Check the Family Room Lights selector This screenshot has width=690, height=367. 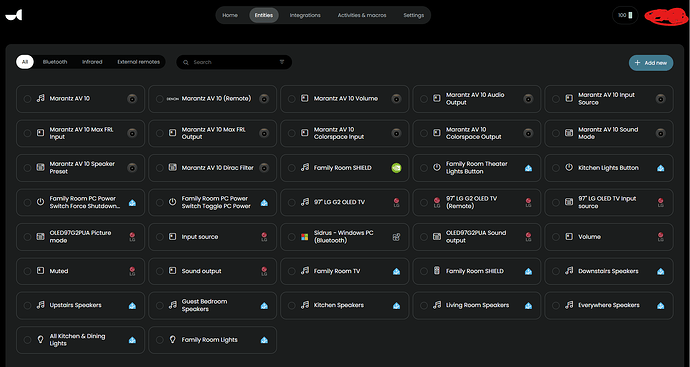click(159, 340)
